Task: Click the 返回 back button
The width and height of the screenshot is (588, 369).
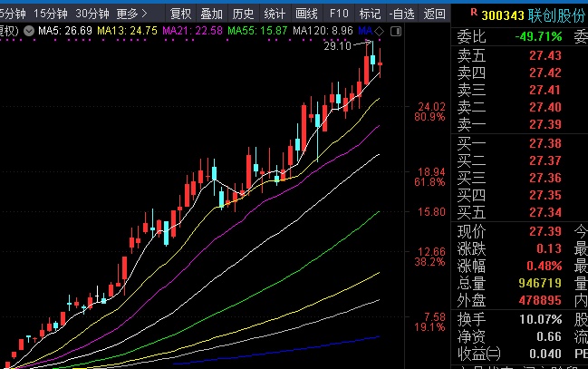Action: [x=435, y=14]
